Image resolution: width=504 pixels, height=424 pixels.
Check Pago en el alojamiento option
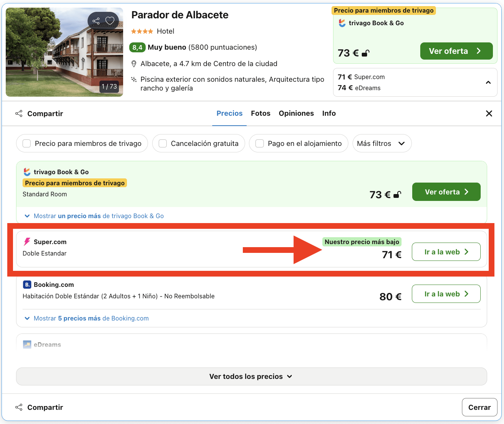point(260,143)
